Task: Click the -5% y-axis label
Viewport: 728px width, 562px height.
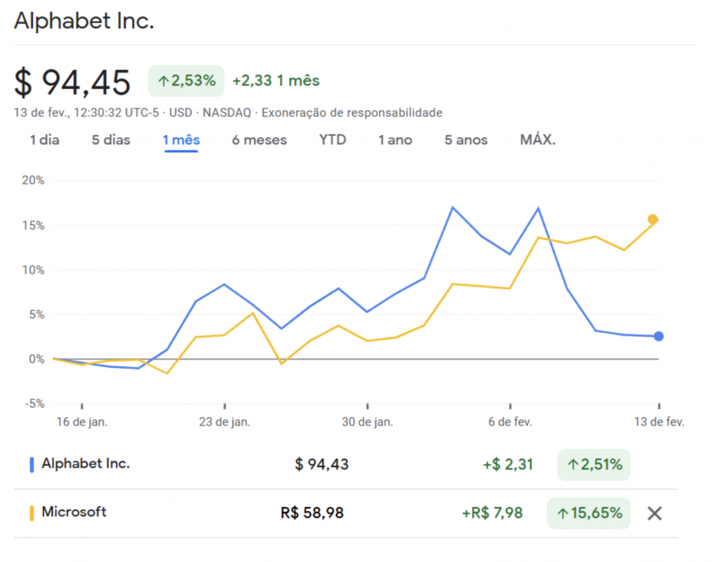Action: [35, 404]
